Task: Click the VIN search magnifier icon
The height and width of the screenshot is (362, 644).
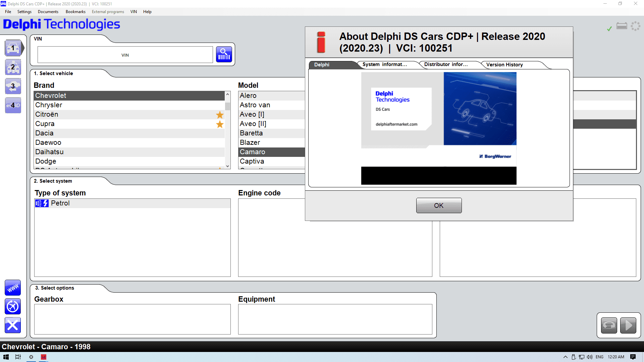Action: [224, 54]
